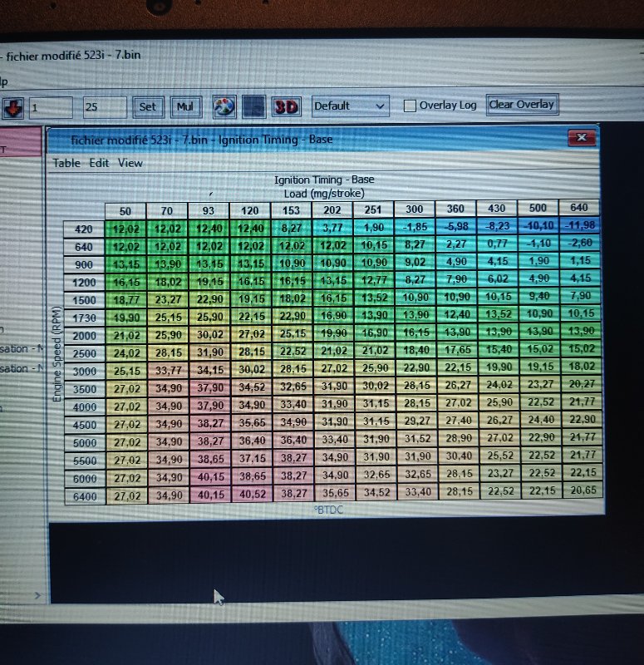Viewport: 644px width, 665px height.
Task: Select cell 24,40 in the 4500 row
Action: pyautogui.click(x=541, y=420)
